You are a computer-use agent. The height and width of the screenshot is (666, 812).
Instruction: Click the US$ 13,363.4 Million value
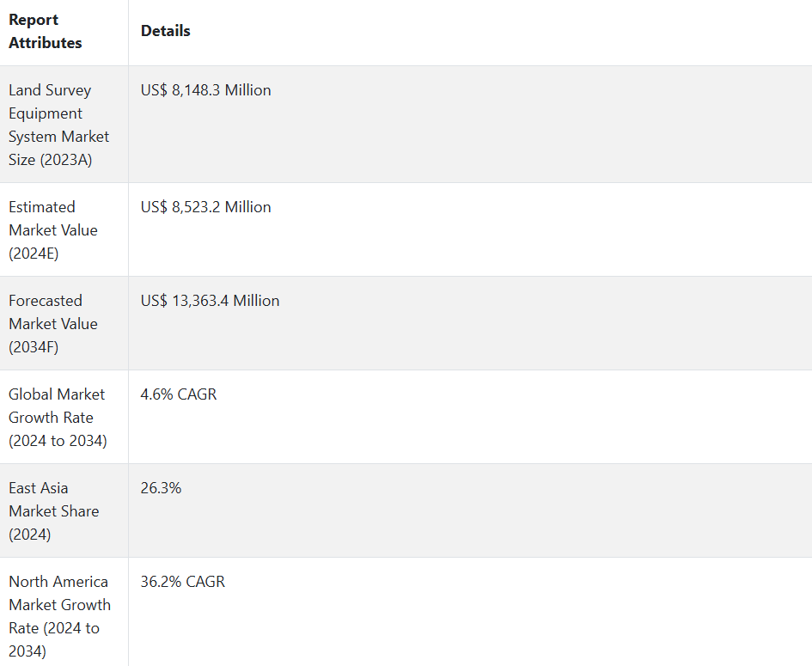[x=211, y=301]
